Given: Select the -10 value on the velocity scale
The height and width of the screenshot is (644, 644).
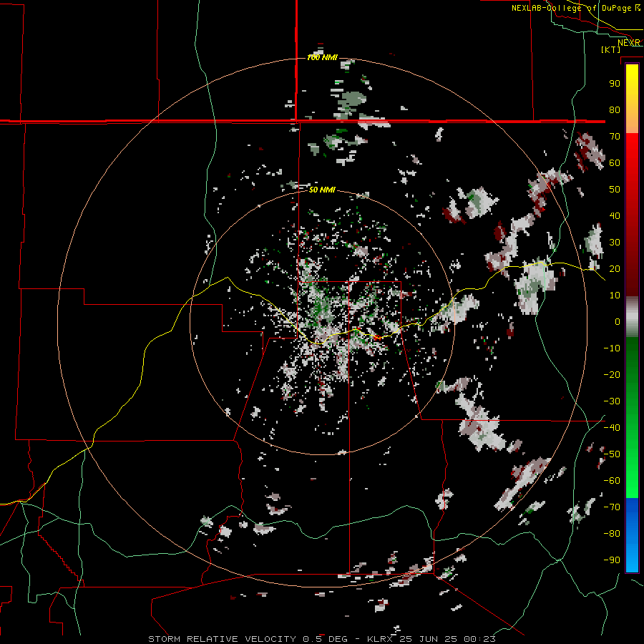Looking at the screenshot, I should tap(612, 348).
